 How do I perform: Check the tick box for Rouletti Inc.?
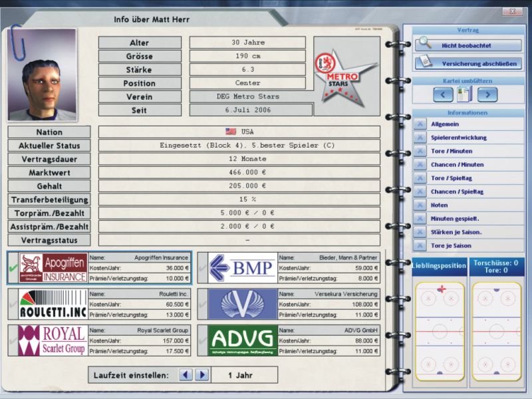click(x=13, y=305)
